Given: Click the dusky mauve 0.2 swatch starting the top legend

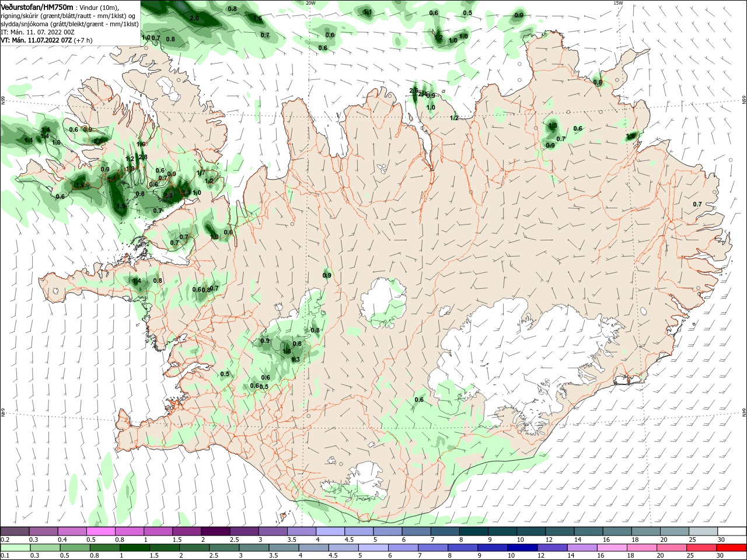Looking at the screenshot, I should [15, 531].
